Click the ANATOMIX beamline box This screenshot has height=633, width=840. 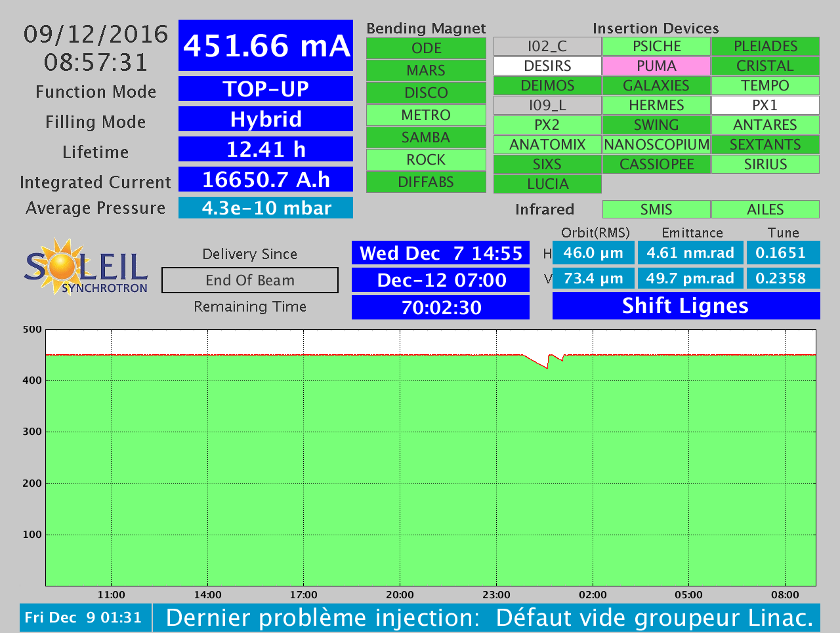[547, 145]
